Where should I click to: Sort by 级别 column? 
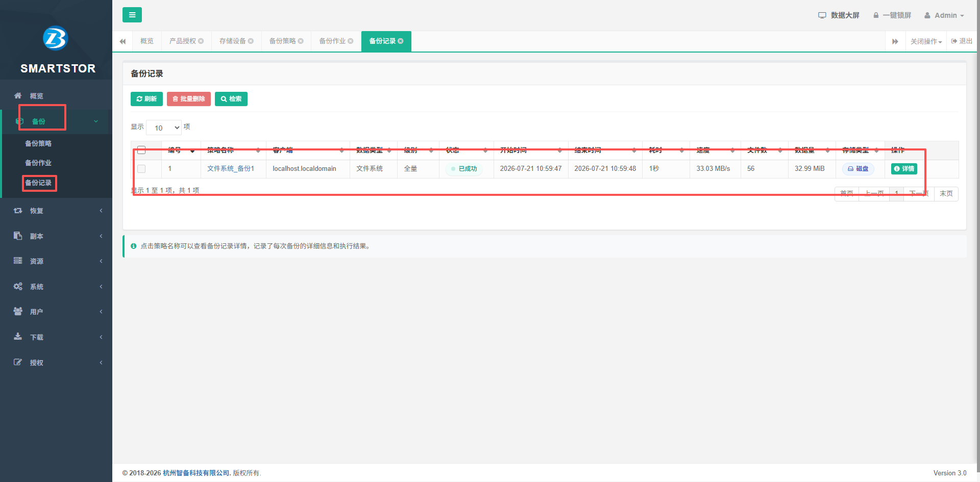418,150
